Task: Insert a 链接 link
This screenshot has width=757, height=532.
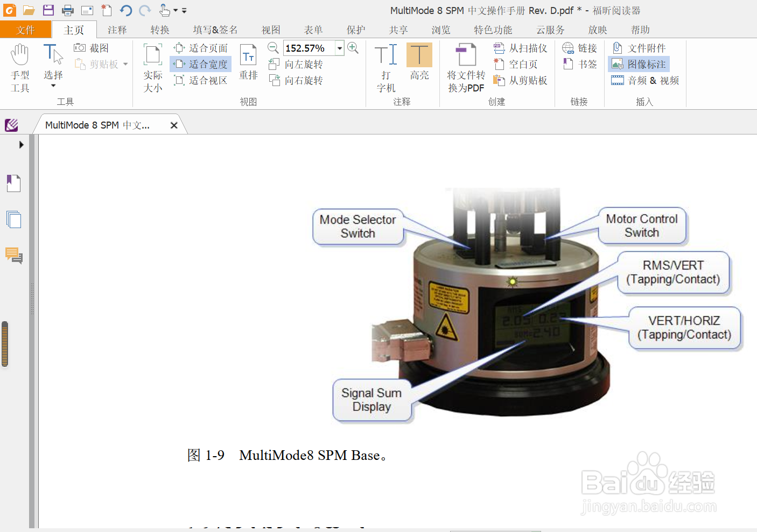Action: [579, 48]
